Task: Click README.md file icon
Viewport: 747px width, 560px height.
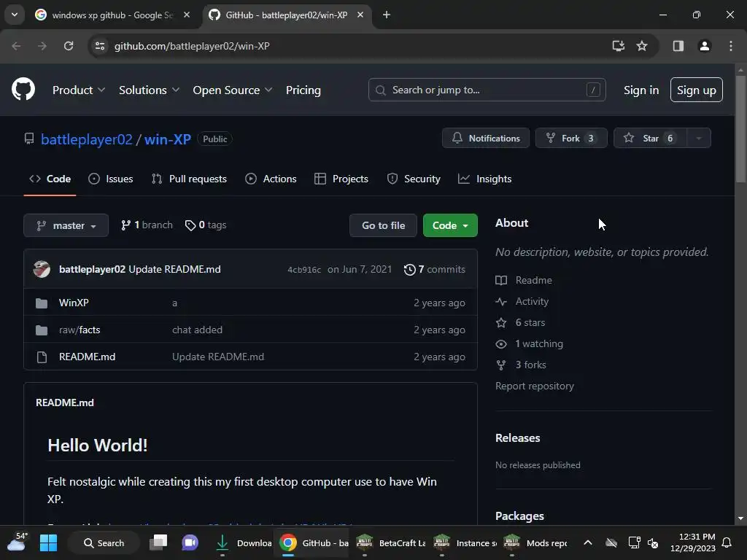Action: (42, 357)
